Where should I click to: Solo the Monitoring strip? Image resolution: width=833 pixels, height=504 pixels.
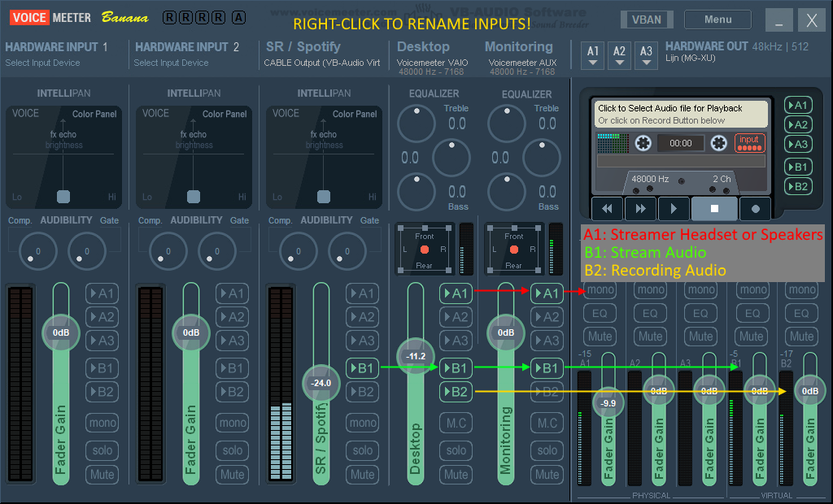coord(547,450)
